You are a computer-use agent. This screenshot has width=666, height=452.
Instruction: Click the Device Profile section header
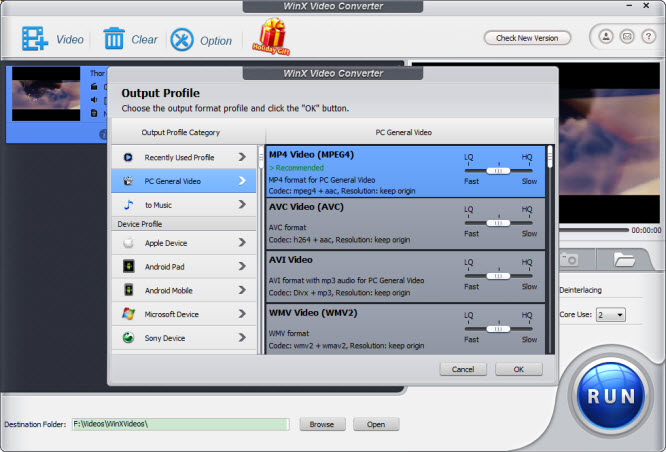(184, 224)
